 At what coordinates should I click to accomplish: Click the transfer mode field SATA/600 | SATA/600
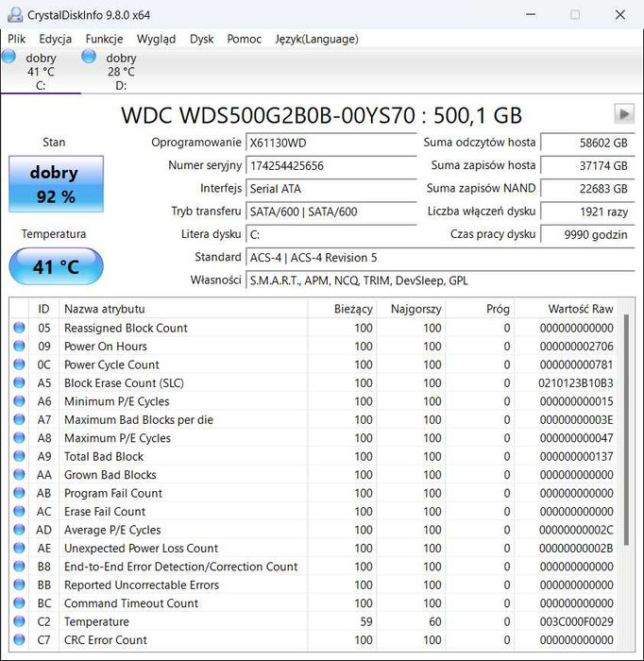tap(330, 212)
